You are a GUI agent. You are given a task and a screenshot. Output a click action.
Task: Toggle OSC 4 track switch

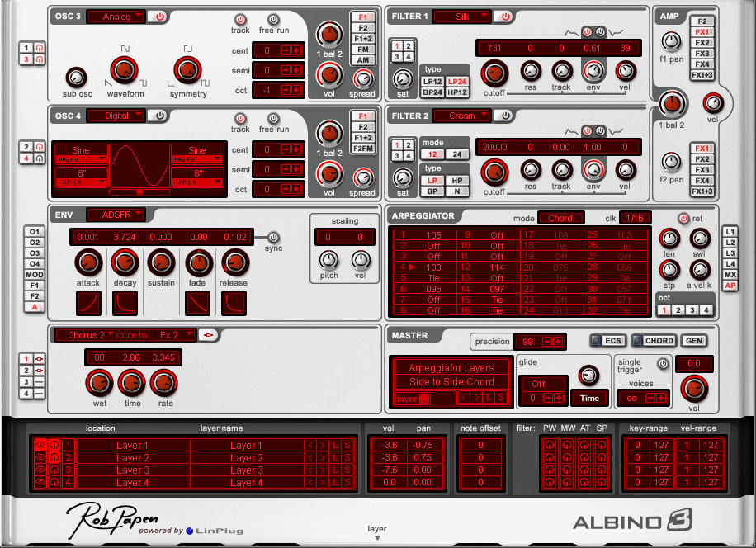(x=240, y=119)
